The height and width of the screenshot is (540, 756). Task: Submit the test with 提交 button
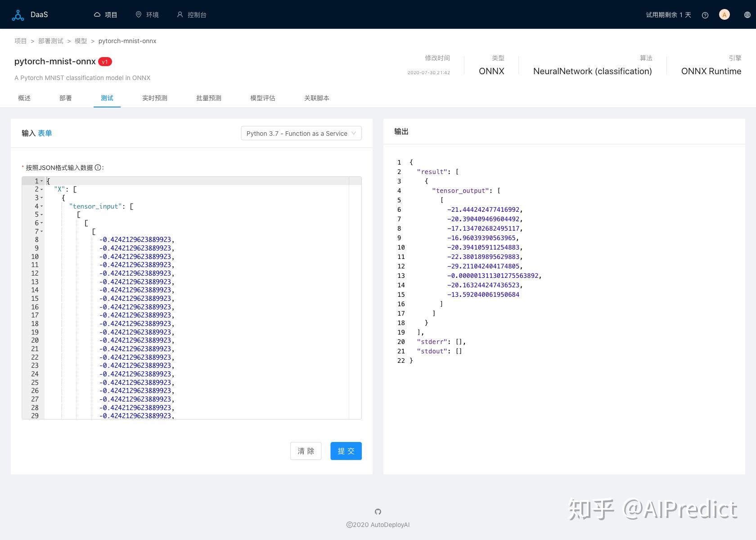point(346,451)
